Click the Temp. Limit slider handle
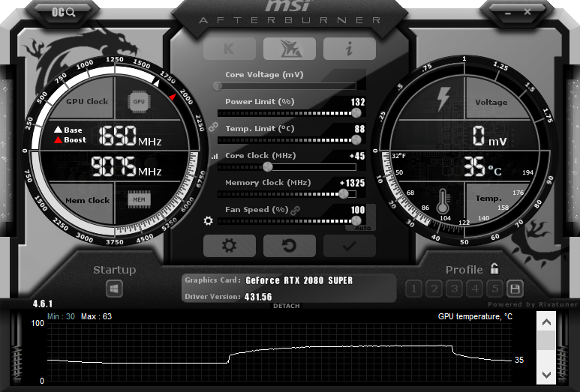 point(356,140)
